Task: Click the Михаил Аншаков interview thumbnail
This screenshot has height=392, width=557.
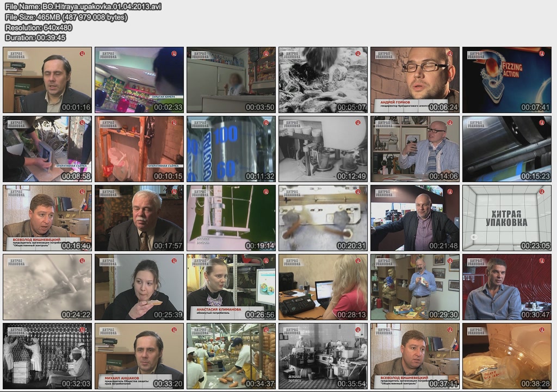Action: tap(139, 356)
